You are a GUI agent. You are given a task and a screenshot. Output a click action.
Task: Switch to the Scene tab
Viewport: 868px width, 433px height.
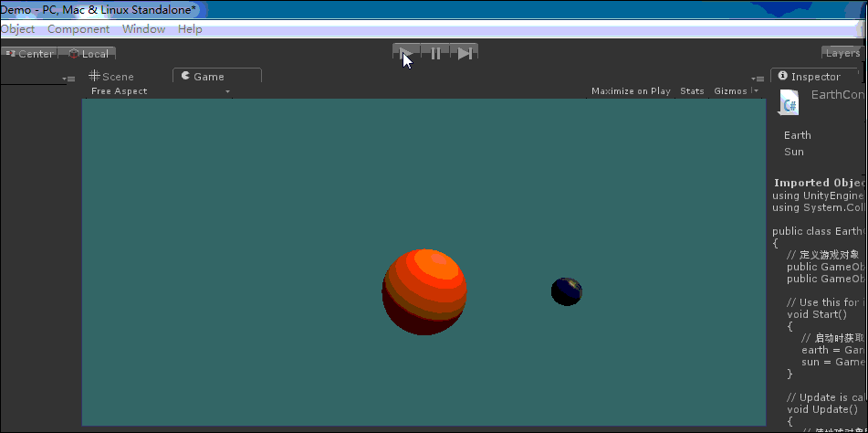[x=111, y=77]
